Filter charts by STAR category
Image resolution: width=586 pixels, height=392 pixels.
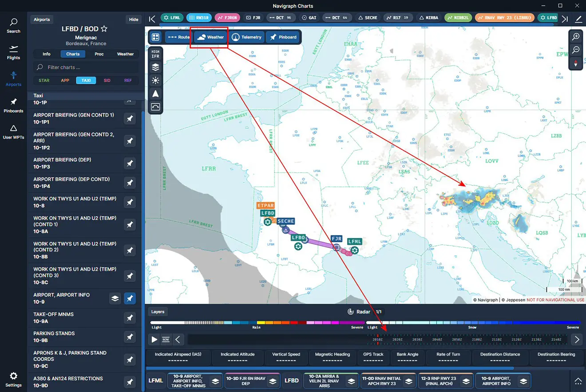[x=44, y=80]
